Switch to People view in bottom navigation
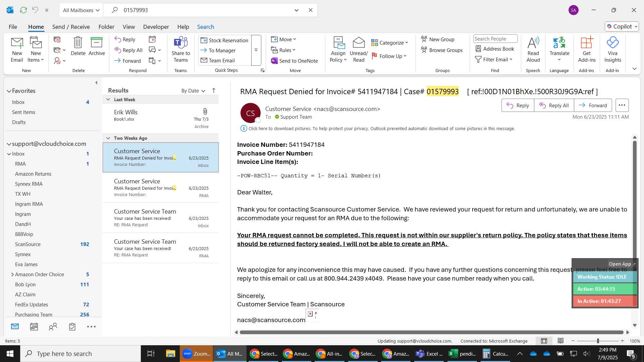Viewport: 644px width, 362px height. (x=53, y=327)
